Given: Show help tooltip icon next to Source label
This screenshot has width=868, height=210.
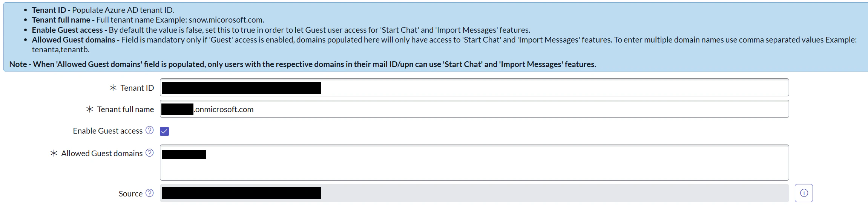Looking at the screenshot, I should (150, 193).
